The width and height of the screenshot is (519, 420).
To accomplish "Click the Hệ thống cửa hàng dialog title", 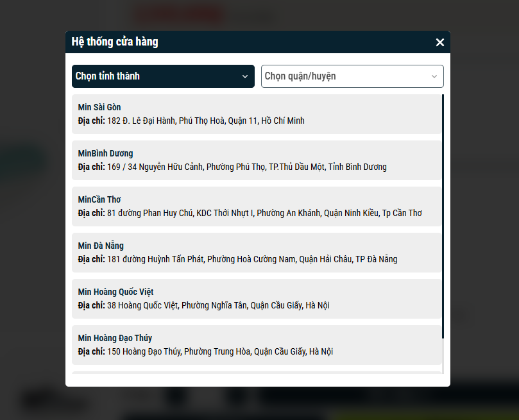I will [115, 42].
